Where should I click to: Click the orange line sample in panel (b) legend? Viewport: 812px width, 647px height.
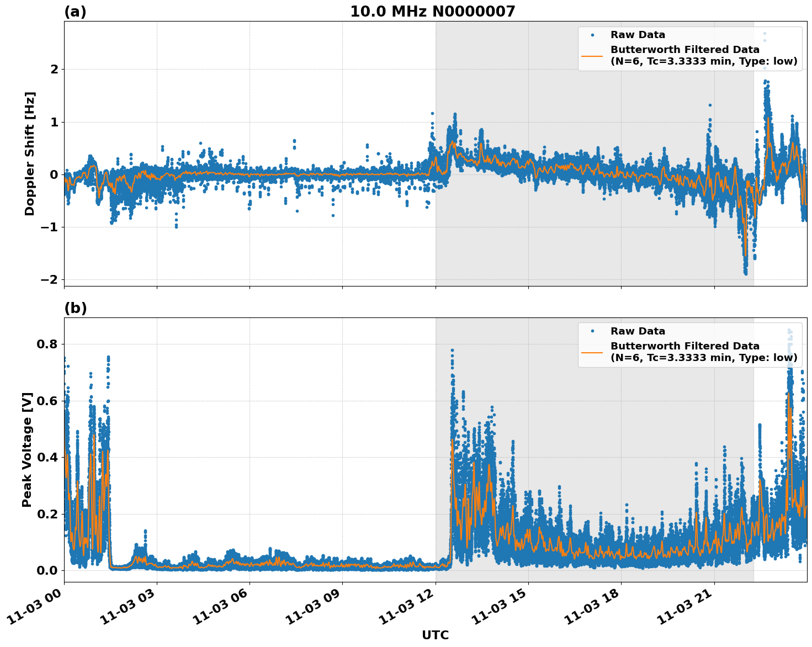click(592, 352)
